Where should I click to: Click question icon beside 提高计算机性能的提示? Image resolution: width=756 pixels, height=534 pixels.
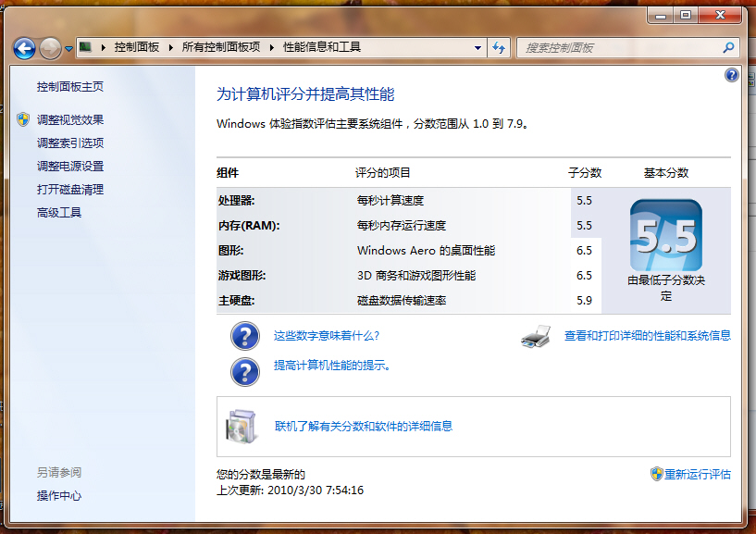[245, 372]
